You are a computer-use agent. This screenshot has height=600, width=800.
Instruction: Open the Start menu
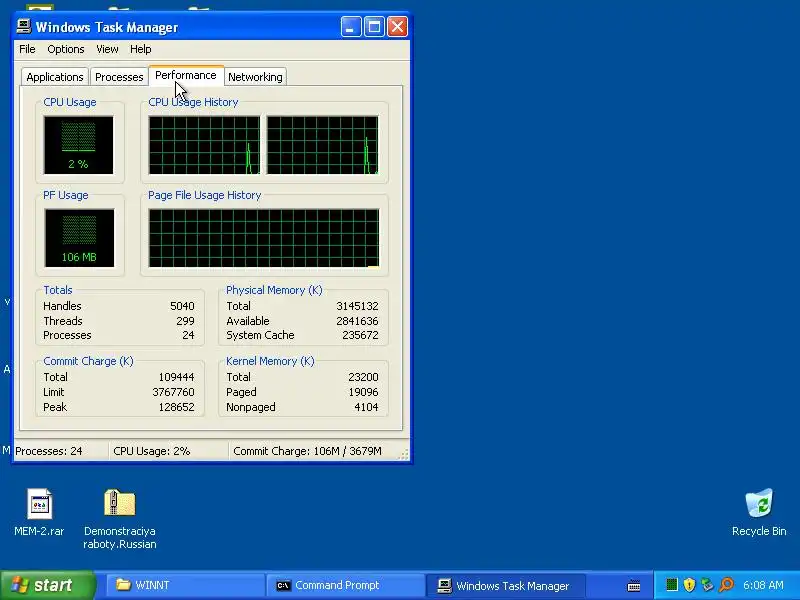pos(47,585)
